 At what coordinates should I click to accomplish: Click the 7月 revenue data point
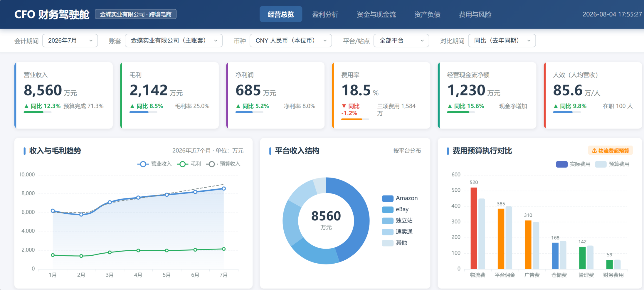(x=224, y=188)
